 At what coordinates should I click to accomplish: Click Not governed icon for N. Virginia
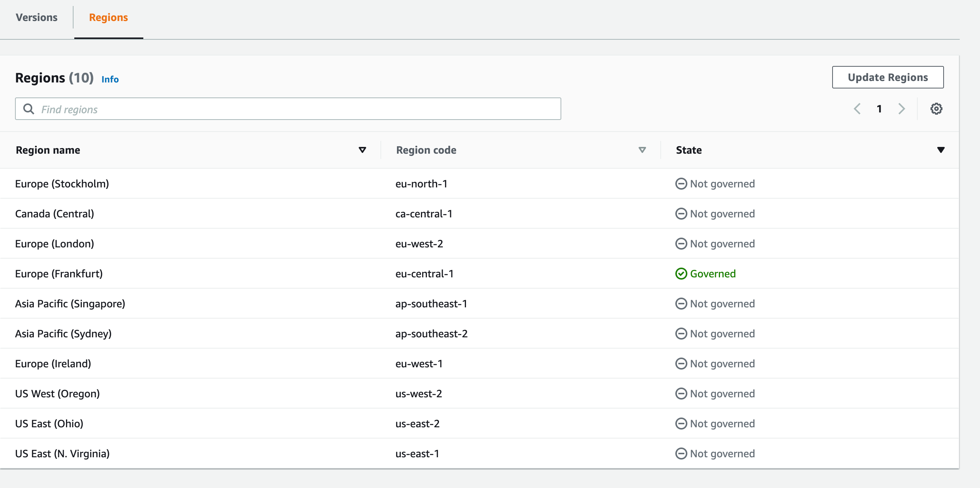point(681,454)
